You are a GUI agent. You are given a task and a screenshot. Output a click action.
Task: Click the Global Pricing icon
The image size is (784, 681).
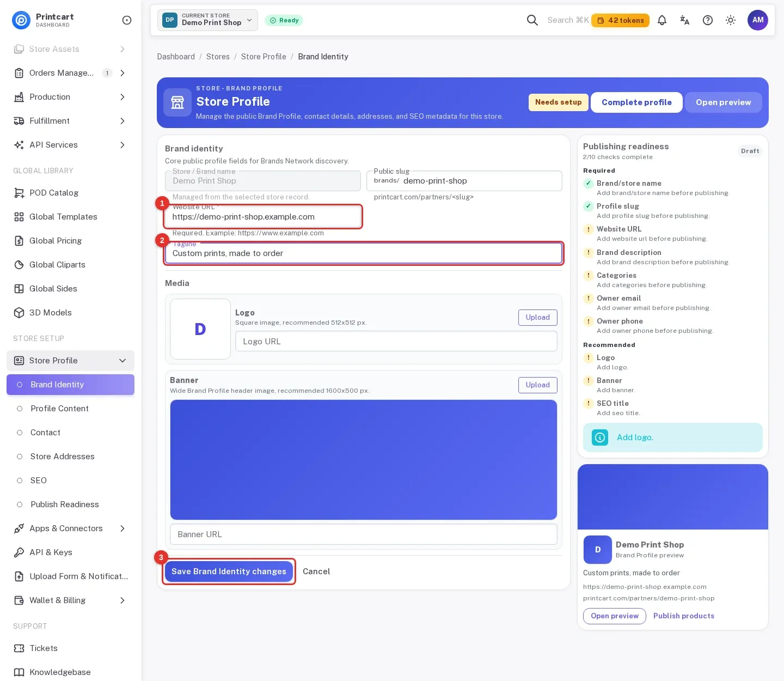pyautogui.click(x=19, y=241)
